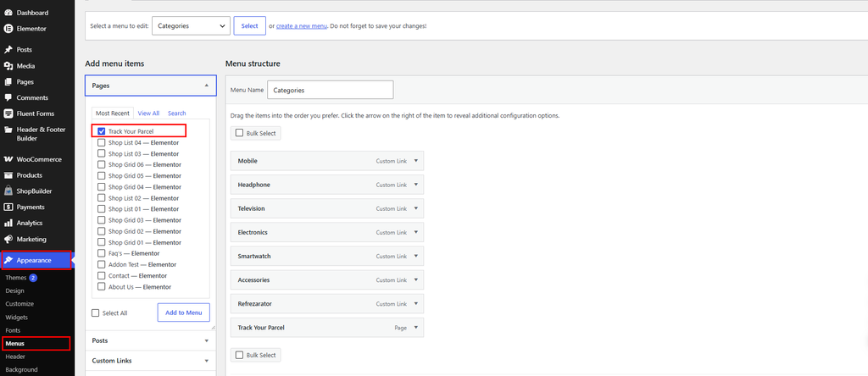Open the Analytics bar chart icon

click(x=8, y=223)
